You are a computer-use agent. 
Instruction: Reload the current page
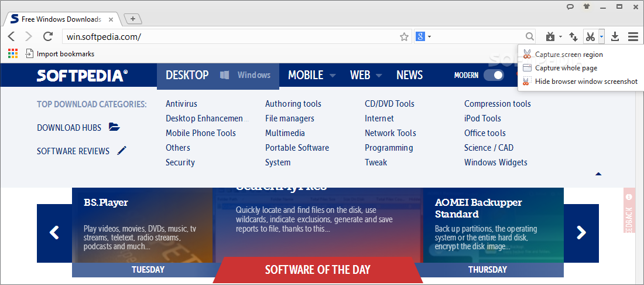(48, 36)
